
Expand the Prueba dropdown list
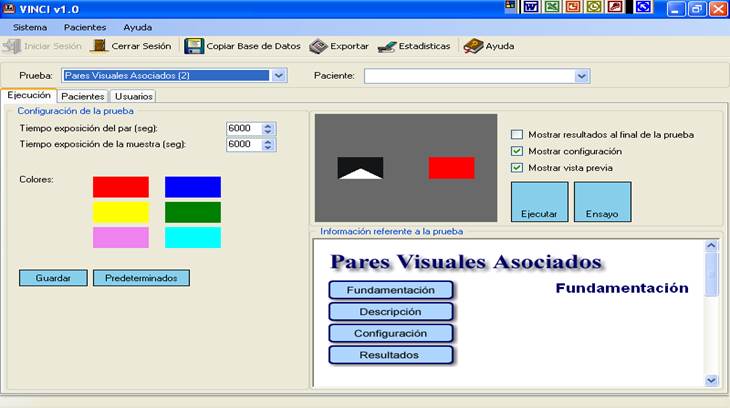tap(279, 75)
